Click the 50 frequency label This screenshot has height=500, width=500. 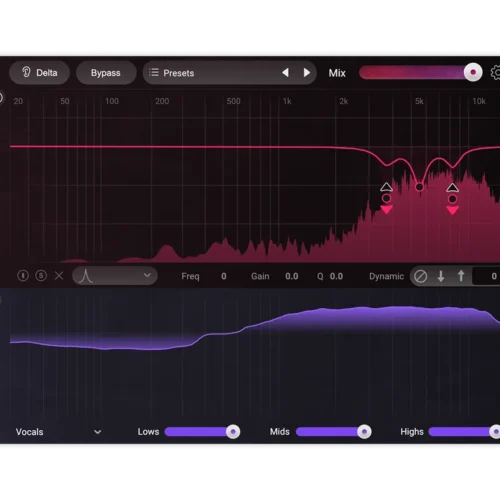[65, 101]
